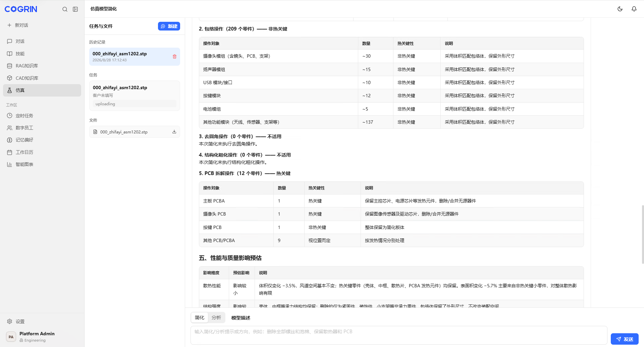Screen dimensions: 644x347
Task: Click the 扬声器模组 table cell
Action: (x=278, y=69)
